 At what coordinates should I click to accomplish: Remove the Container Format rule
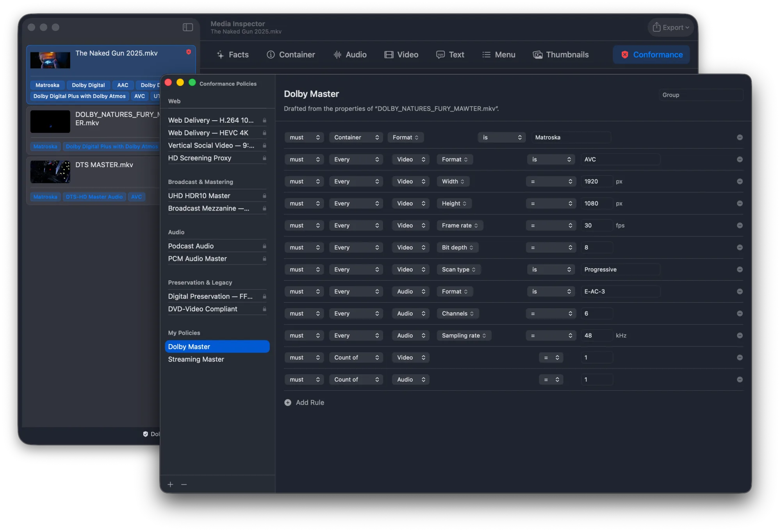[x=740, y=137]
